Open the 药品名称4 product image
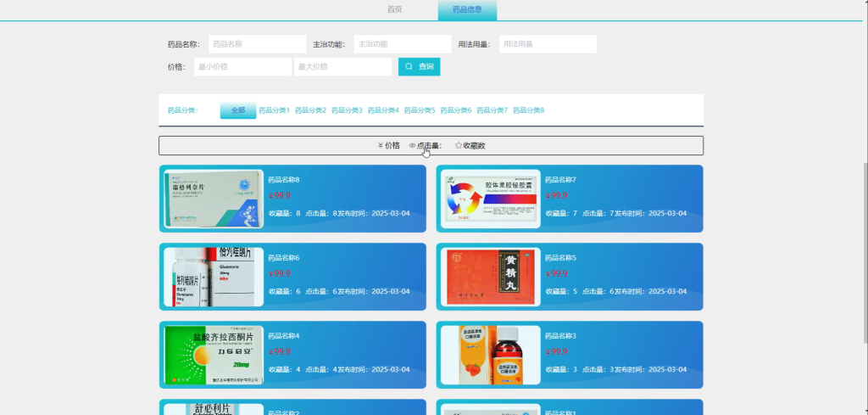Image resolution: width=868 pixels, height=415 pixels. 214,355
